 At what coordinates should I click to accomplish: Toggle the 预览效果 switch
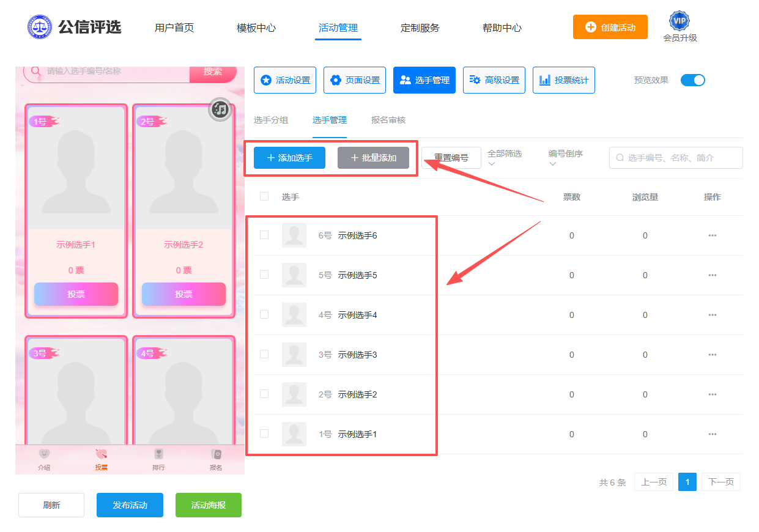693,80
